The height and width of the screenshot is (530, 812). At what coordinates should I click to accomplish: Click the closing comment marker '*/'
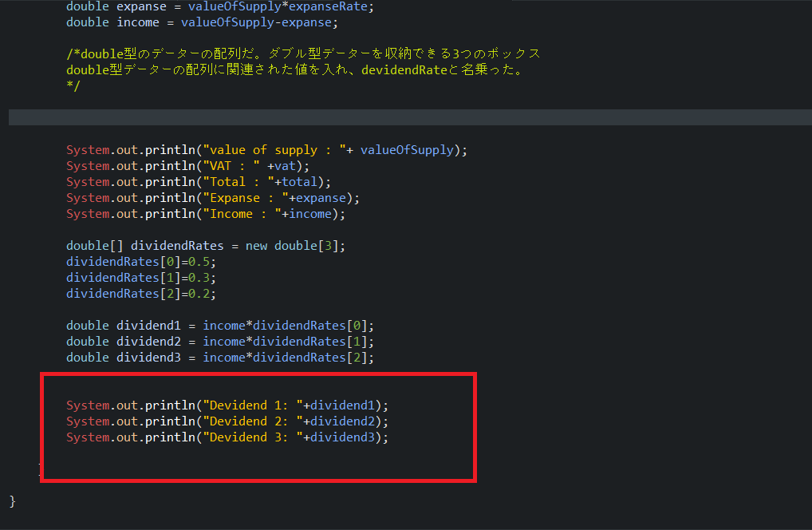click(x=73, y=85)
